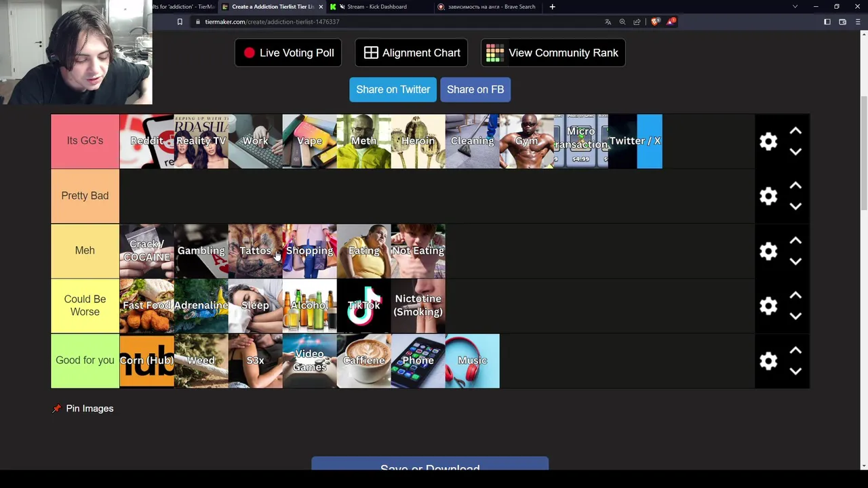Move Pretty Bad tier up with arrow
The height and width of the screenshot is (488, 868).
click(x=795, y=186)
